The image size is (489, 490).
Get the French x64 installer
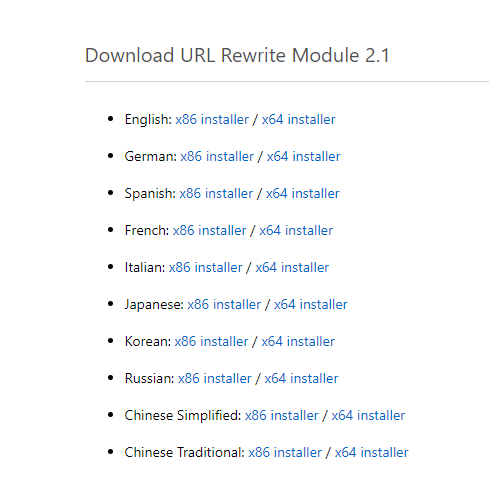coord(296,230)
